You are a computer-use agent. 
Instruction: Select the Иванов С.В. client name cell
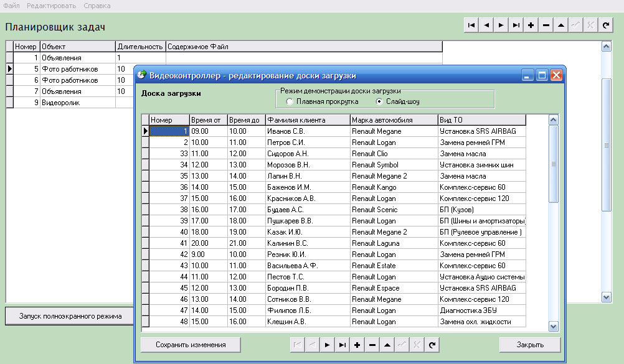click(307, 131)
